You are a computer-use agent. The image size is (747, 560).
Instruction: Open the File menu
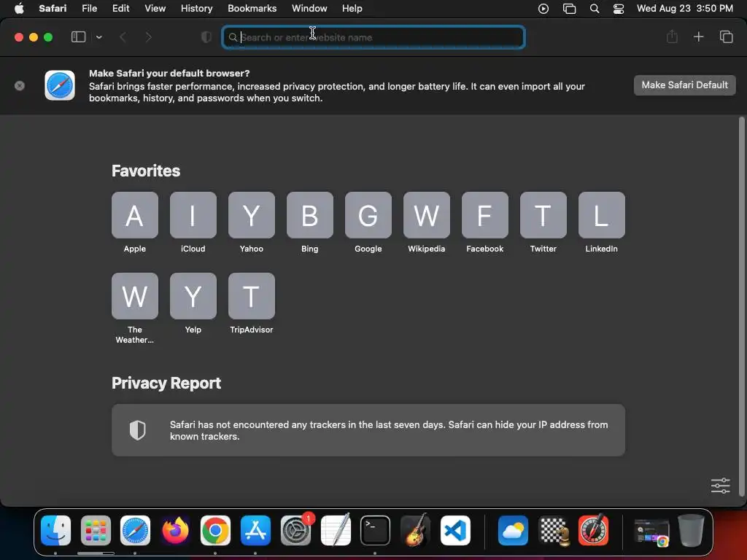click(89, 9)
